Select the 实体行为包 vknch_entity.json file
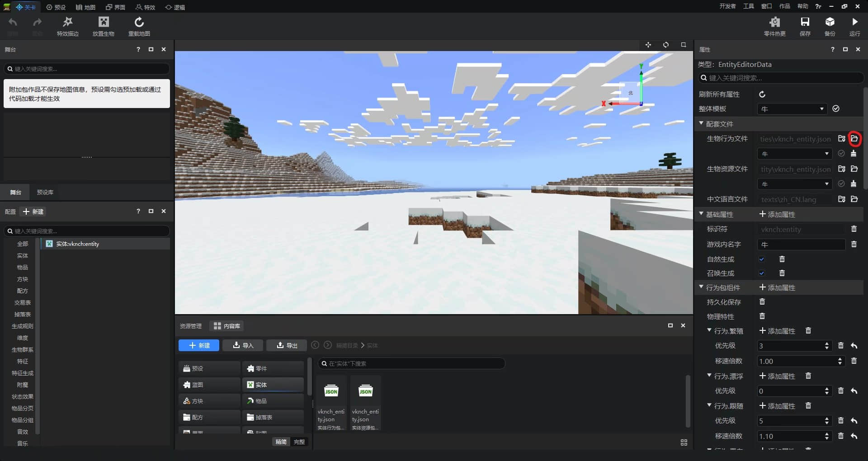This screenshot has height=461, width=868. [x=331, y=404]
